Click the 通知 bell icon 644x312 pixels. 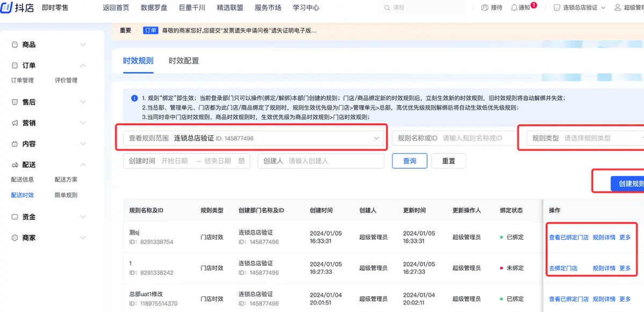coord(514,8)
